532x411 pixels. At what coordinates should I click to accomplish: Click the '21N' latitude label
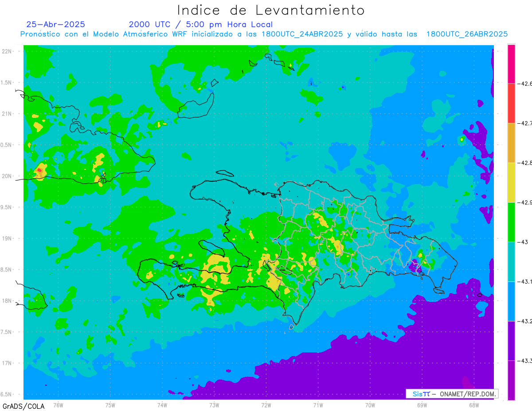click(8, 114)
